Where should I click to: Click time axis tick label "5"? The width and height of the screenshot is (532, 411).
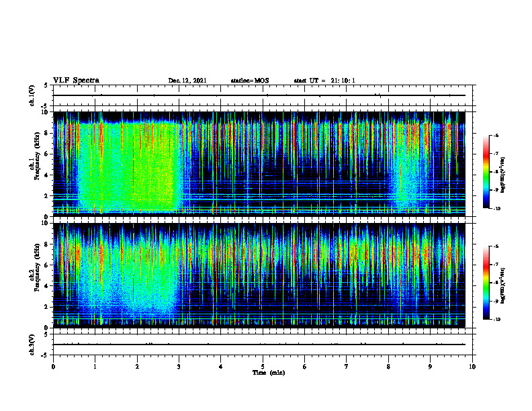pyautogui.click(x=263, y=367)
